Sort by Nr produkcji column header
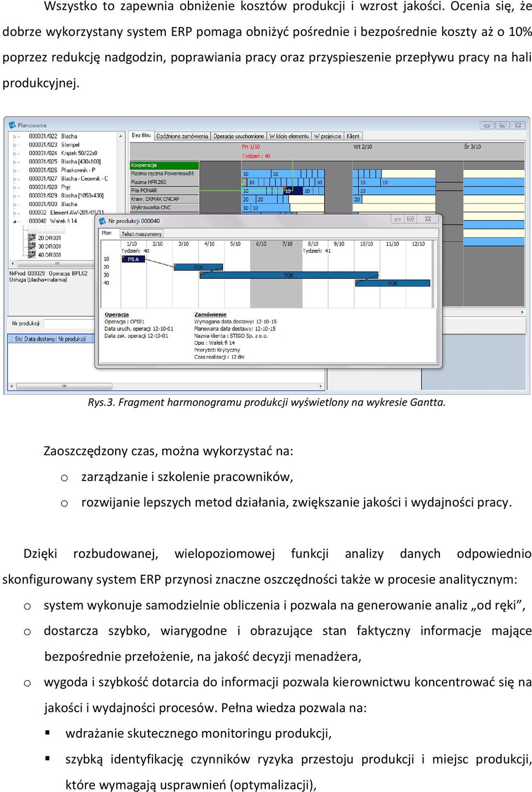The height and width of the screenshot is (792, 532). (75, 339)
